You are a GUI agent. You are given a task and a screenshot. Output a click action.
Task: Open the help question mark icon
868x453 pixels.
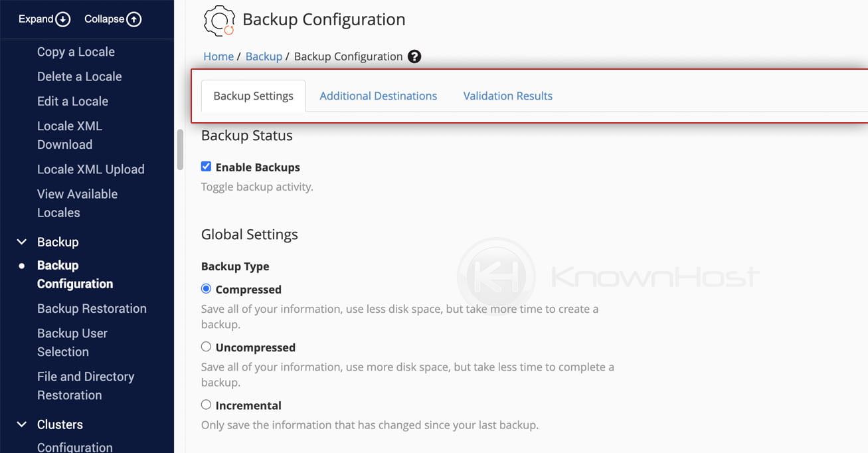(414, 56)
